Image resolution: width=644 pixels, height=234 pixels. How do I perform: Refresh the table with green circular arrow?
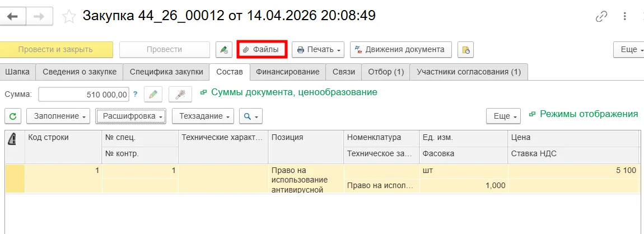13,116
